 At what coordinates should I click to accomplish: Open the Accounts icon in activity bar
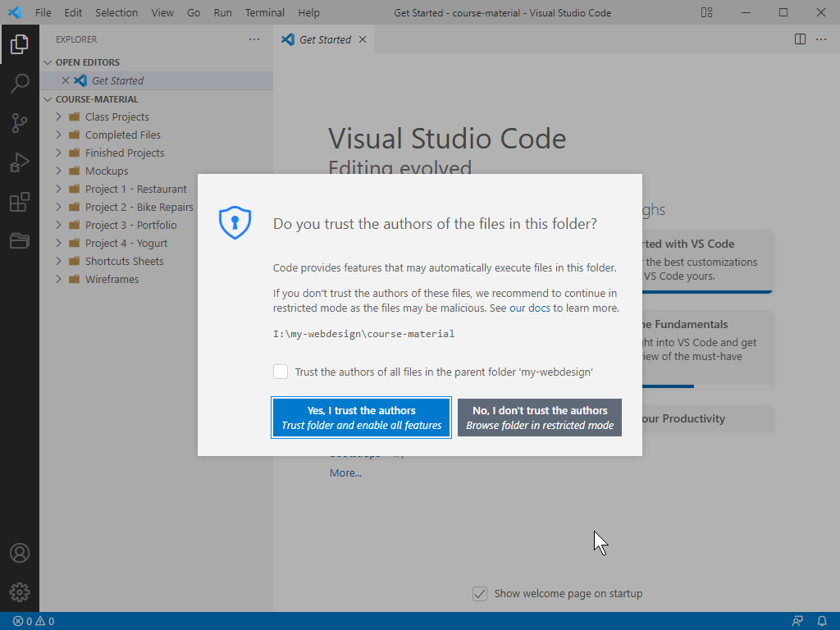coord(20,553)
